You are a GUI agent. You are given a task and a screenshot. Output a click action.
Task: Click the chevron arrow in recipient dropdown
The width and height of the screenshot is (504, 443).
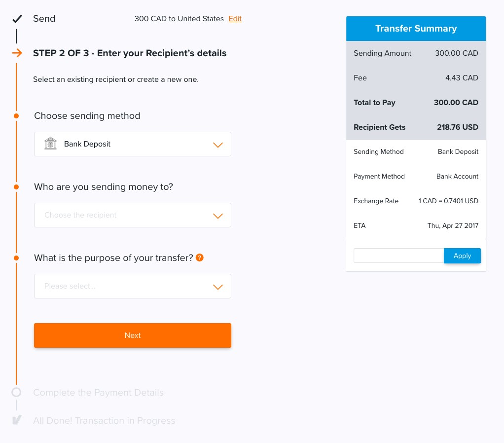click(x=217, y=216)
